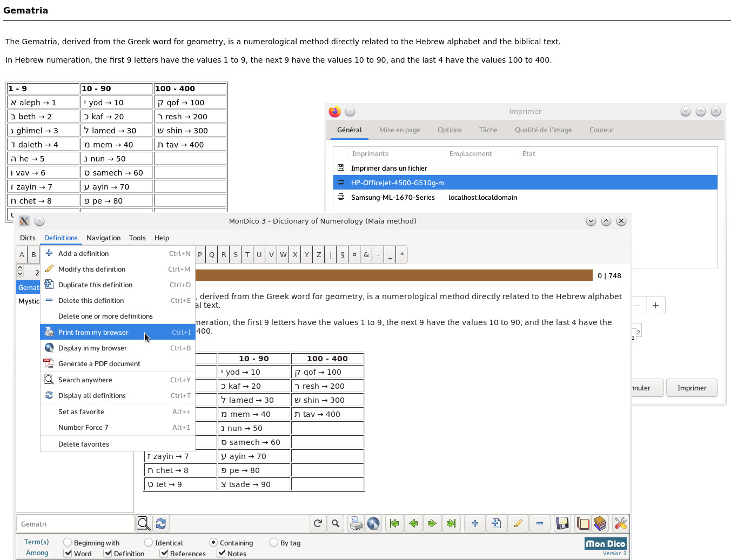Open the Help menu
The height and width of the screenshot is (560, 731).
pos(162,238)
